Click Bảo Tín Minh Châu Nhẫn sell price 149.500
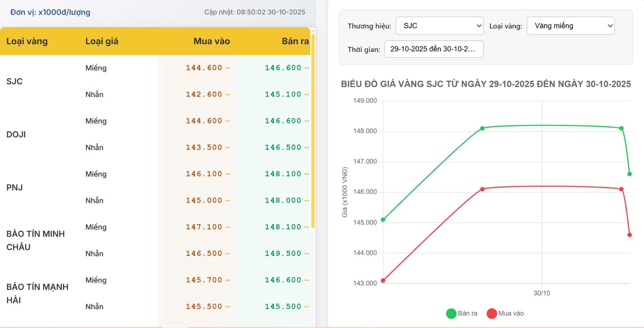Viewport: 644px width, 328px height. (283, 253)
